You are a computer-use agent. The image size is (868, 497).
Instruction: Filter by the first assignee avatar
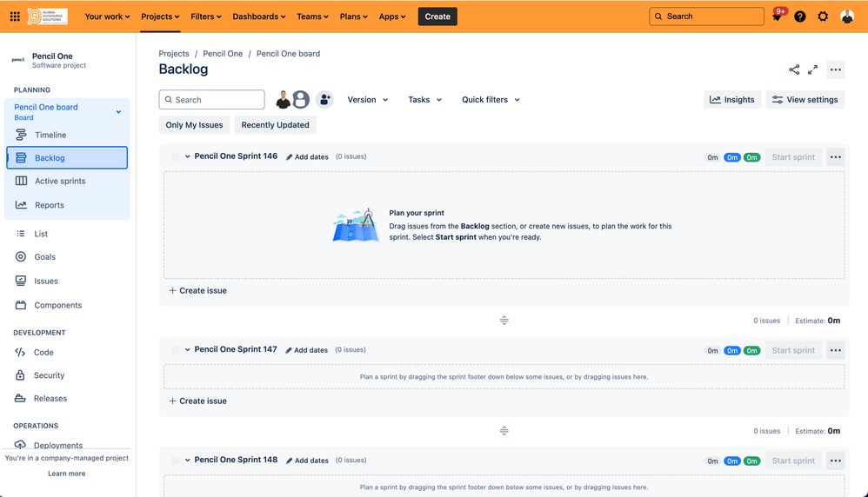click(284, 100)
